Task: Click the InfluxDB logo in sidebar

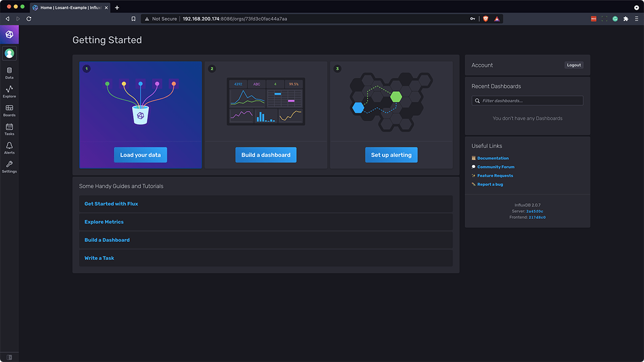Action: [9, 34]
